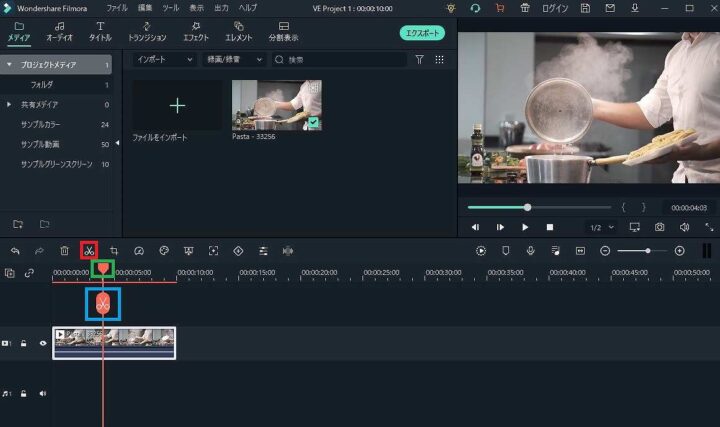Click the エクスポート button

(x=422, y=33)
